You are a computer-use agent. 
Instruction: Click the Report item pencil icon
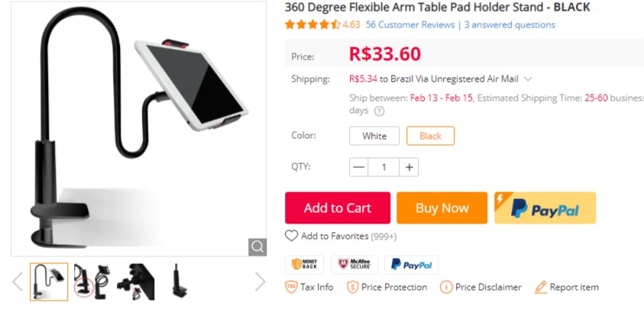pyautogui.click(x=541, y=287)
